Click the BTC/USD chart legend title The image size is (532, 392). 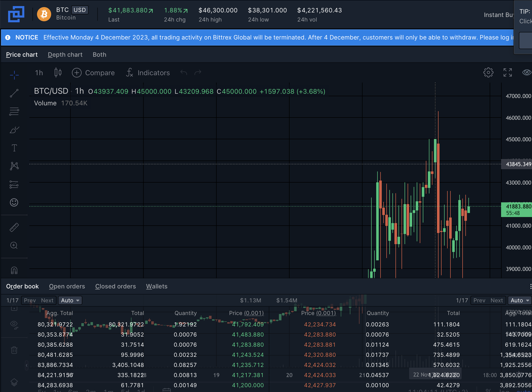pos(51,91)
